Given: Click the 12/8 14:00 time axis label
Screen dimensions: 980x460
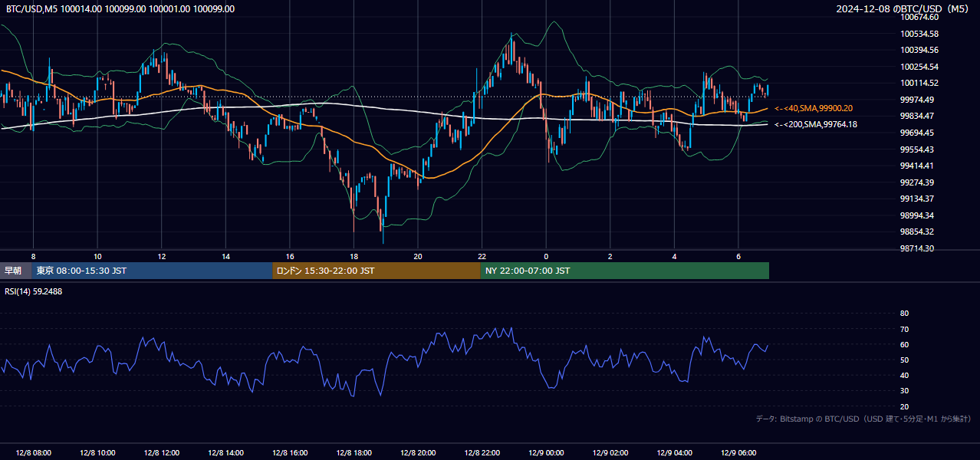Looking at the screenshot, I should [225, 453].
